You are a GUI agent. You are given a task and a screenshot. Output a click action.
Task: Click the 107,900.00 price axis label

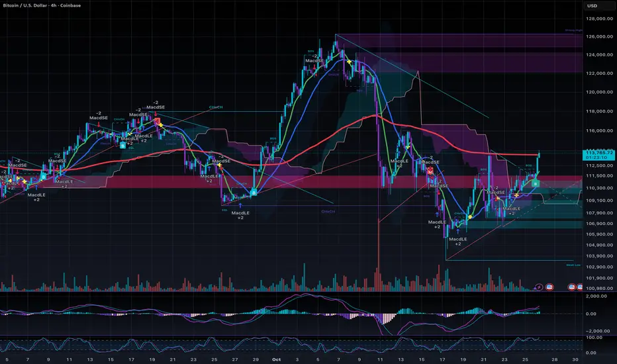pos(599,213)
